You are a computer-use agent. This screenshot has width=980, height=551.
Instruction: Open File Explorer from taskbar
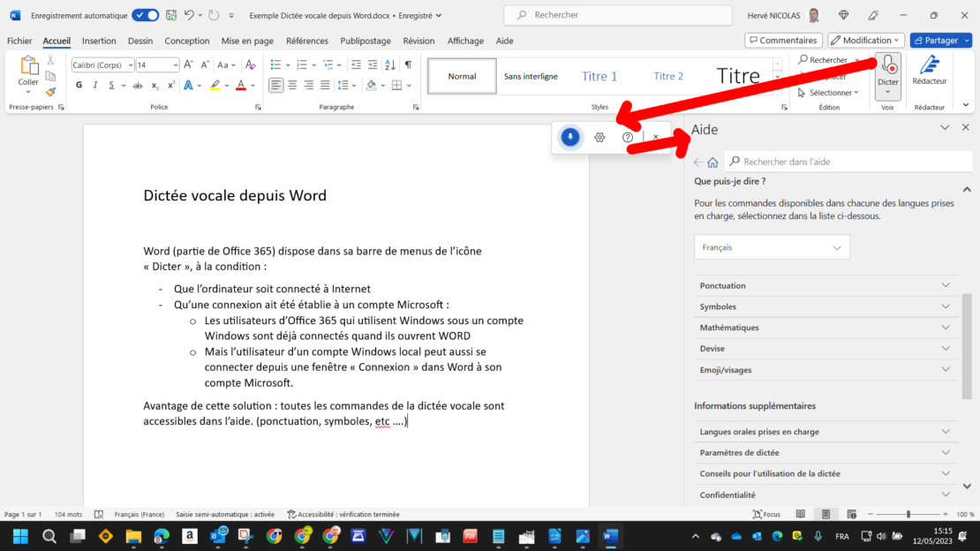coord(133,536)
